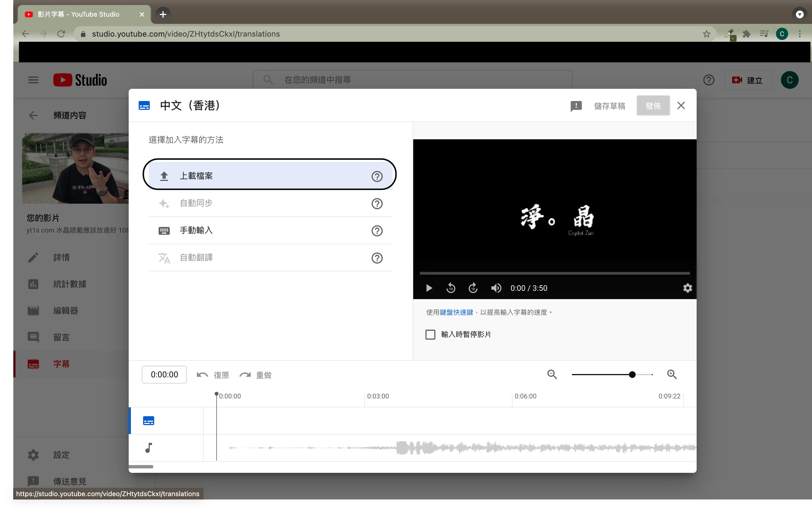Screen dimensions: 812x515
Task: Open the 鍵盤快速鍵 link
Action: 456,312
